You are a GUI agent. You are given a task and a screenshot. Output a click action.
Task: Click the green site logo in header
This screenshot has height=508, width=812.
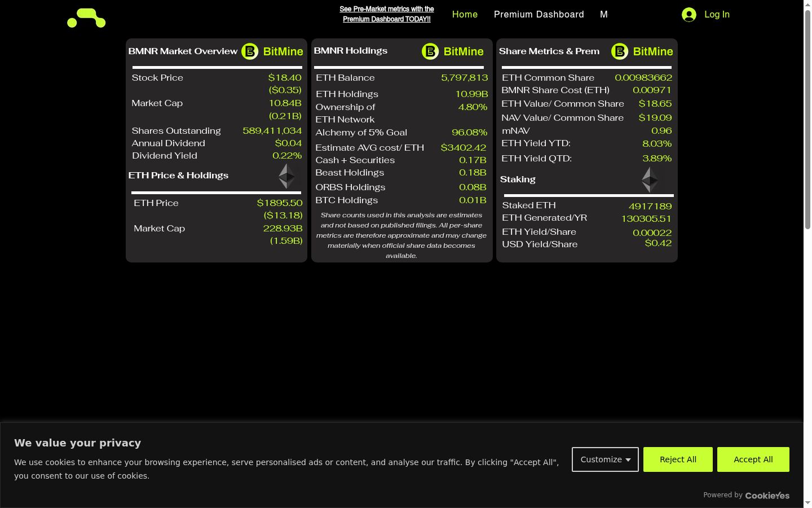tap(86, 18)
